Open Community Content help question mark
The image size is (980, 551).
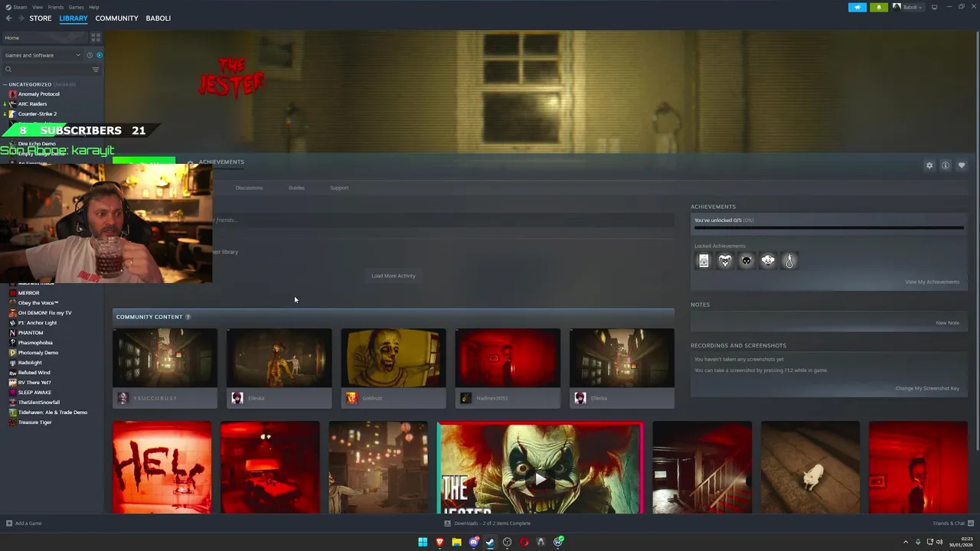click(188, 317)
